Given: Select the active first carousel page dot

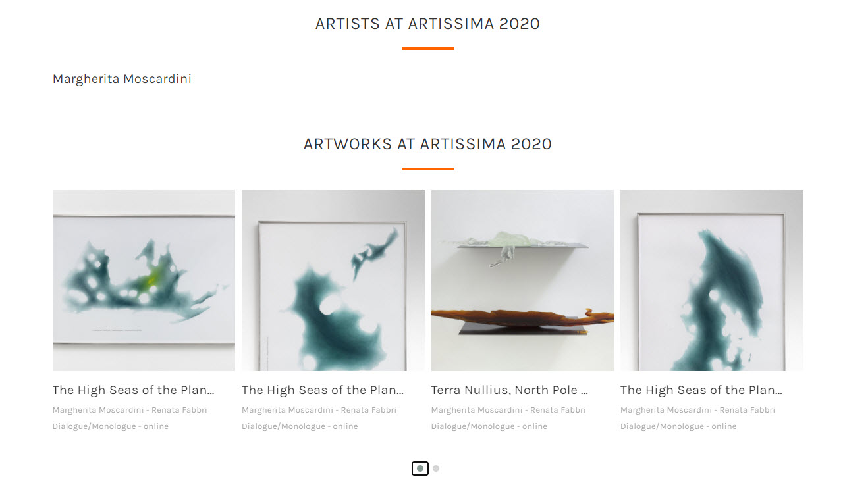Looking at the screenshot, I should [x=420, y=468].
